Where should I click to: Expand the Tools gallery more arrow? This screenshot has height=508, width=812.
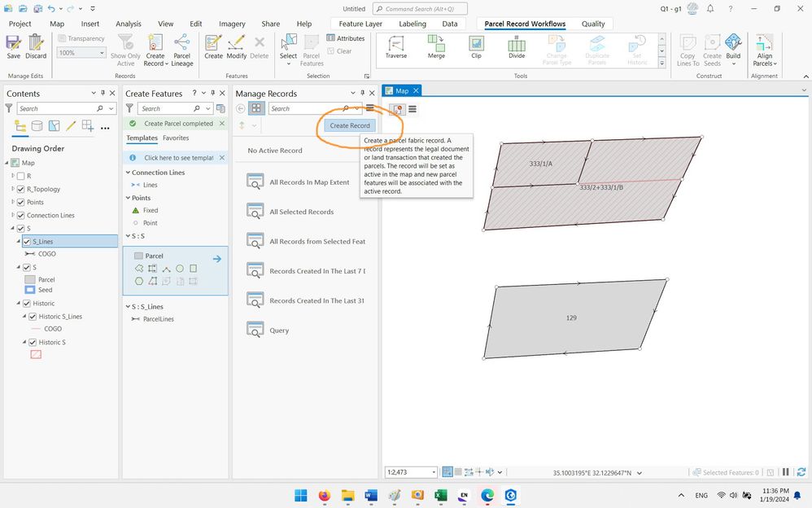[x=661, y=63]
